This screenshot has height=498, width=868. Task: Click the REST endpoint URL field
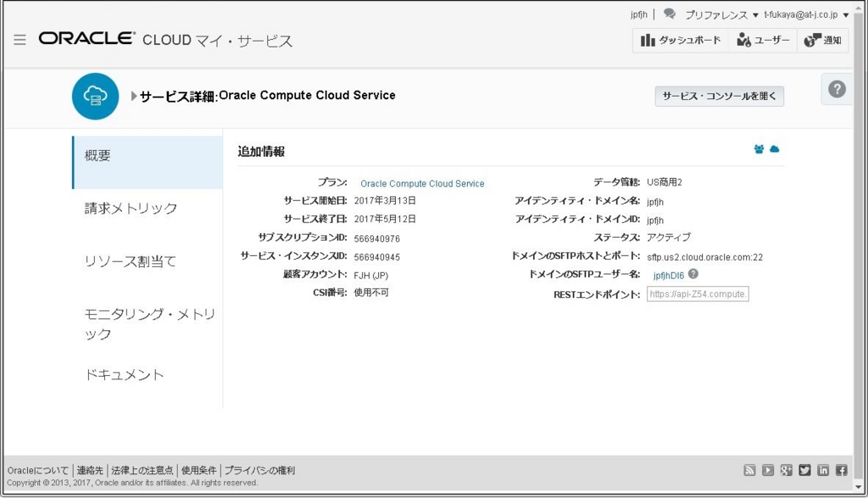698,294
